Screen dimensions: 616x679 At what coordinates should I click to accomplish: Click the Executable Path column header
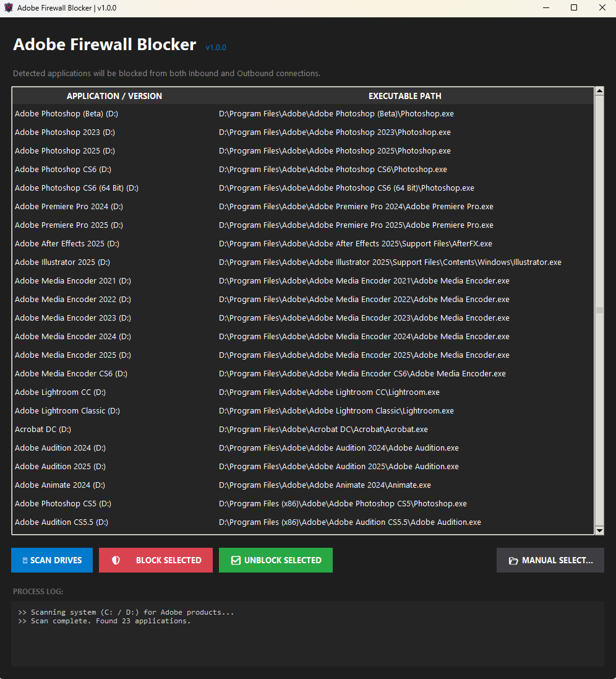coord(404,96)
